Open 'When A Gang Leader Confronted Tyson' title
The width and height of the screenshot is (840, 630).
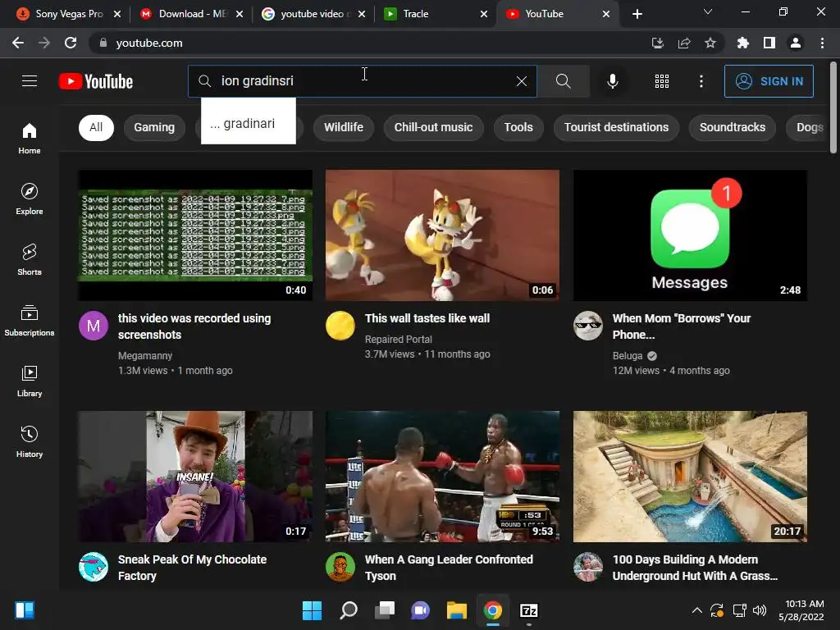pos(449,568)
